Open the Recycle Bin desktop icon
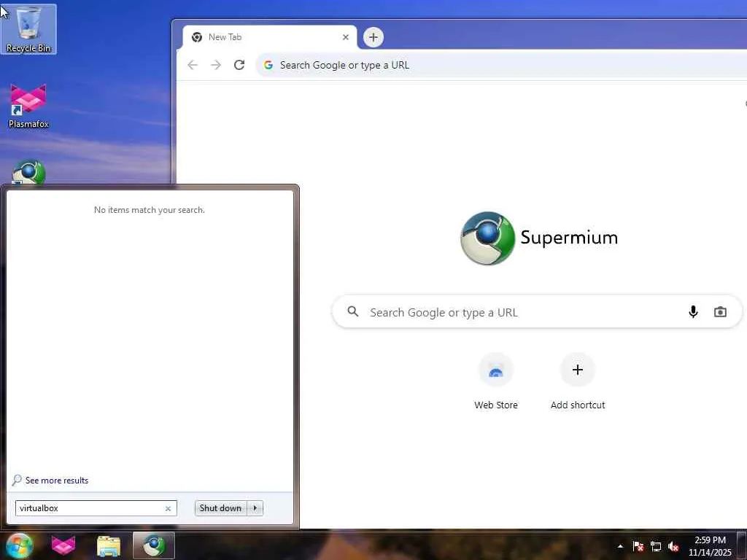The width and height of the screenshot is (747, 560). coord(28,29)
